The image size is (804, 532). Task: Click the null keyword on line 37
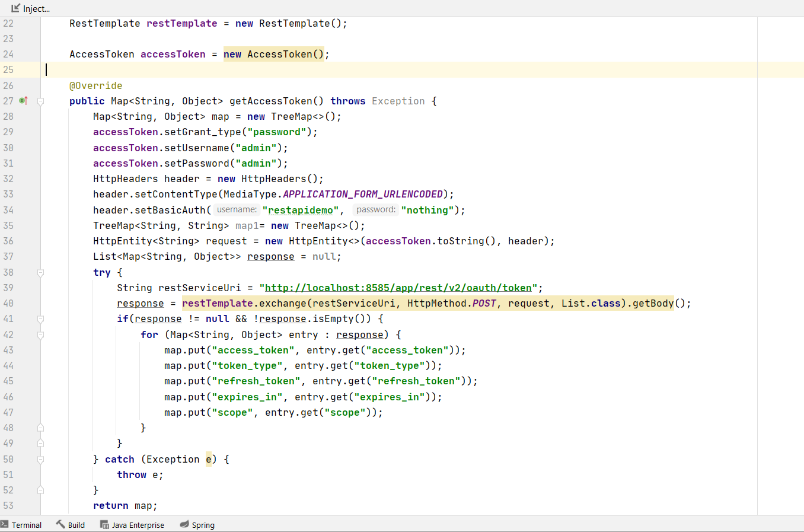[324, 256]
